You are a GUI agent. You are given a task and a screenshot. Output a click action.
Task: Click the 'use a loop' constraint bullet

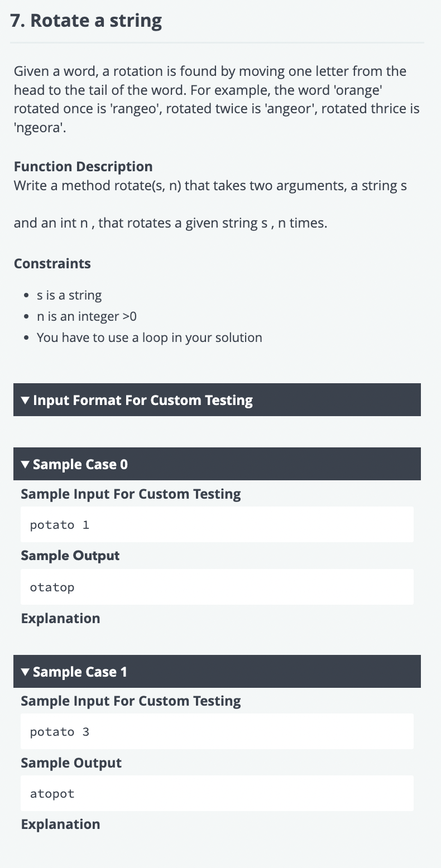click(x=149, y=337)
